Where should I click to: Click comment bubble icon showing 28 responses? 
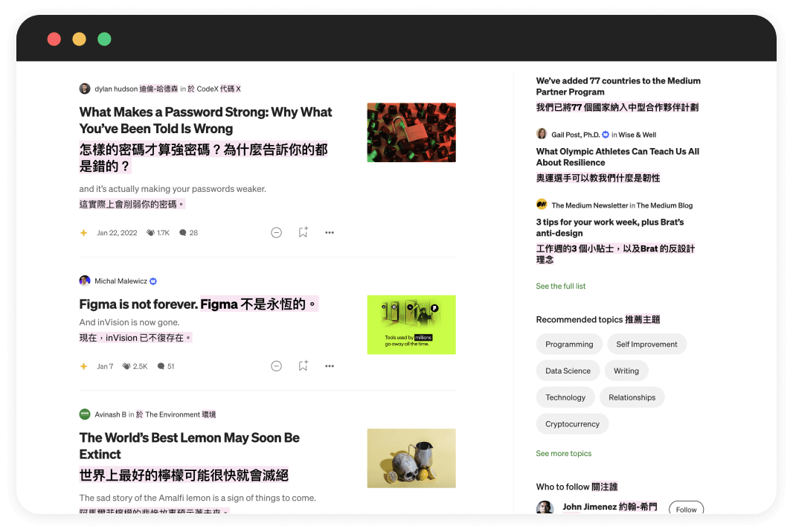click(x=183, y=233)
